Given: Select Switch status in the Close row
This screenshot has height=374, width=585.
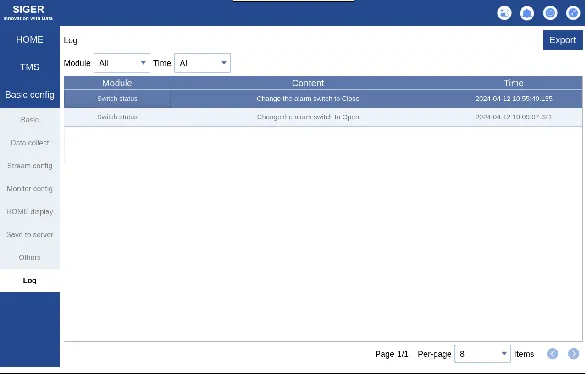Looking at the screenshot, I should [x=117, y=99].
